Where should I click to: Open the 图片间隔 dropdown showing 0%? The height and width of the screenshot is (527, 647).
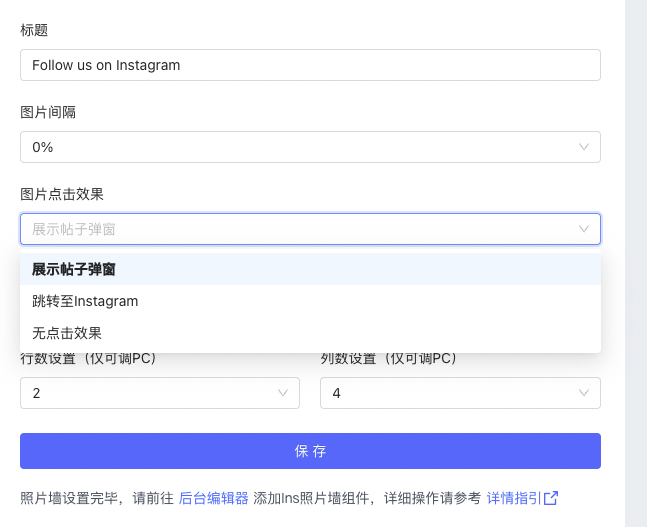(x=310, y=147)
